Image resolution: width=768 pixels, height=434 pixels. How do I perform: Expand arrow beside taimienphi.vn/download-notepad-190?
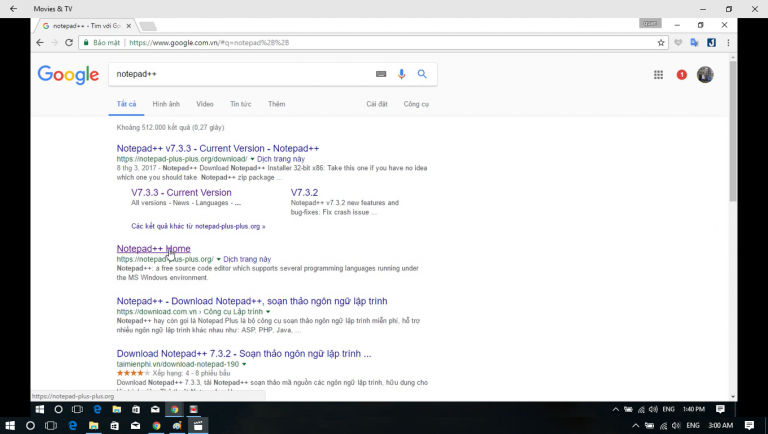point(244,364)
